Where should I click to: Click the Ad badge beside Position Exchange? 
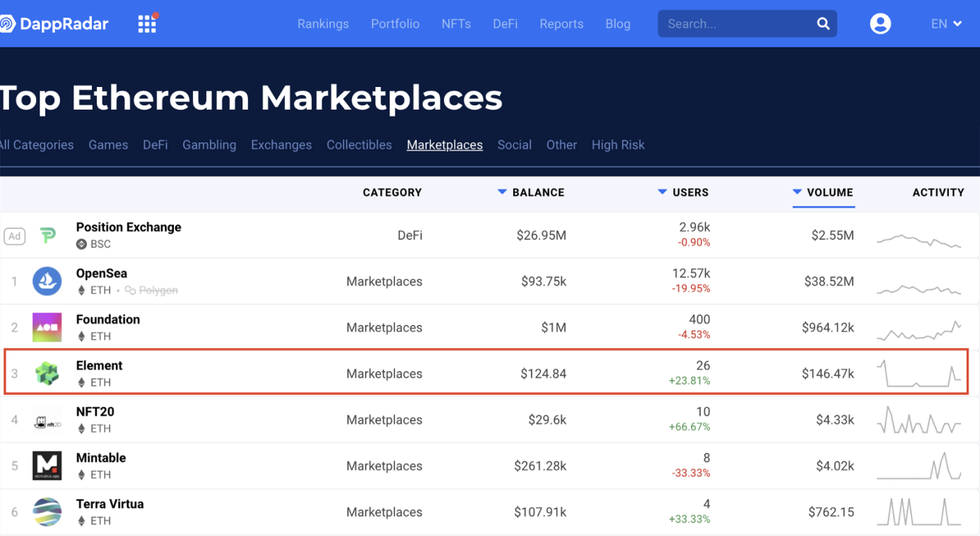pos(14,236)
